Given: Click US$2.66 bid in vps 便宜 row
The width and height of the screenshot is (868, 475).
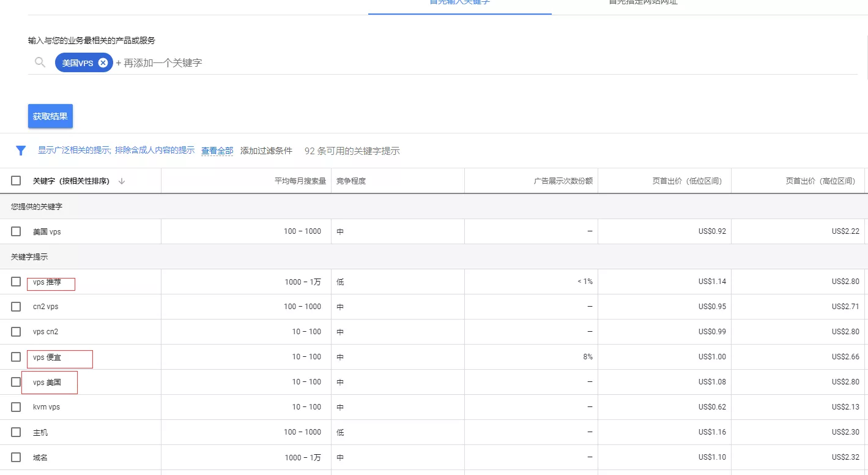Looking at the screenshot, I should click(x=845, y=357).
